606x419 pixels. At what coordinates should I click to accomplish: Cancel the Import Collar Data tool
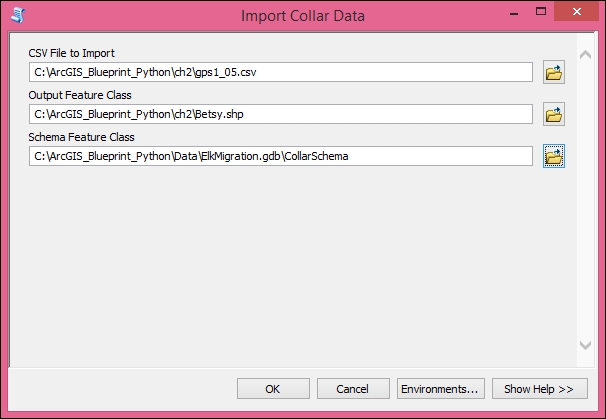[x=353, y=388]
